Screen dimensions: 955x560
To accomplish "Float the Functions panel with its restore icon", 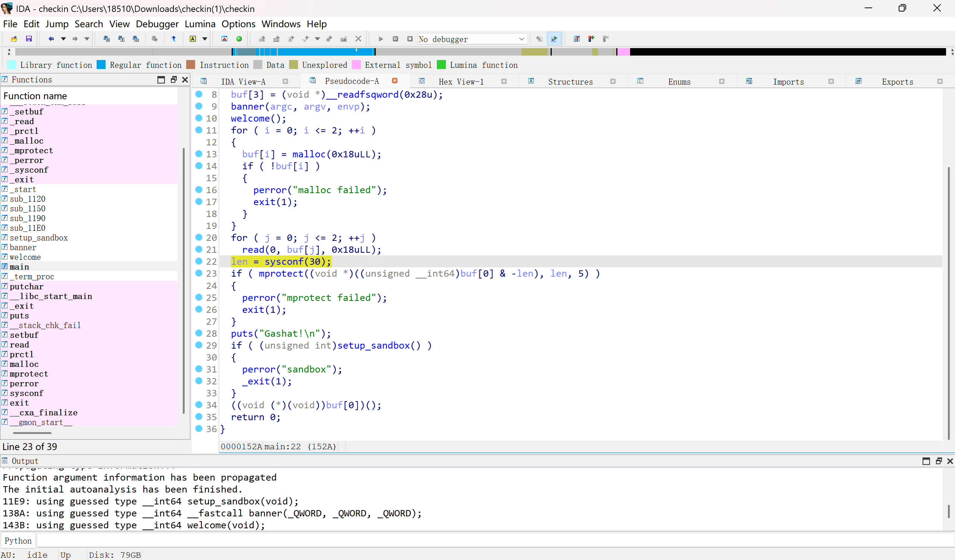I will click(x=173, y=79).
